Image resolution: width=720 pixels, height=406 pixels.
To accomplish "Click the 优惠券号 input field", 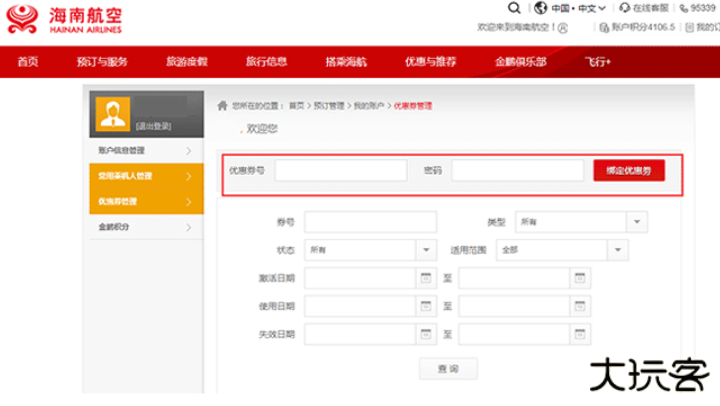I will pyautogui.click(x=341, y=171).
